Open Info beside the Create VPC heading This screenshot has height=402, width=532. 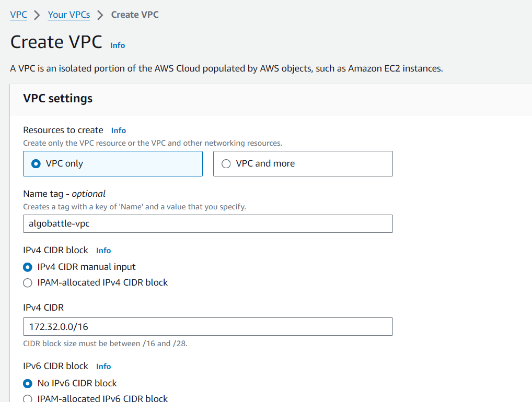click(x=117, y=45)
